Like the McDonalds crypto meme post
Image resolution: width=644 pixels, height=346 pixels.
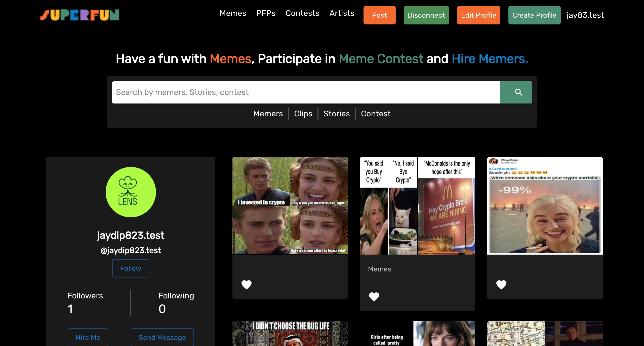[374, 297]
